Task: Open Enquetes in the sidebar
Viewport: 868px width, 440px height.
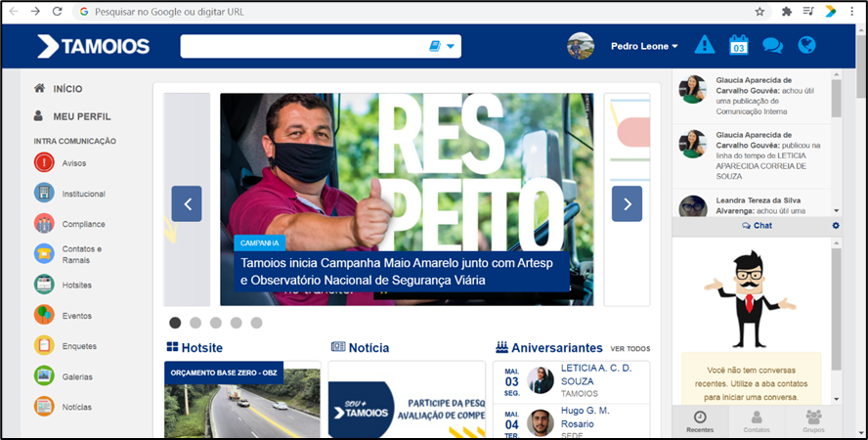Action: point(76,345)
